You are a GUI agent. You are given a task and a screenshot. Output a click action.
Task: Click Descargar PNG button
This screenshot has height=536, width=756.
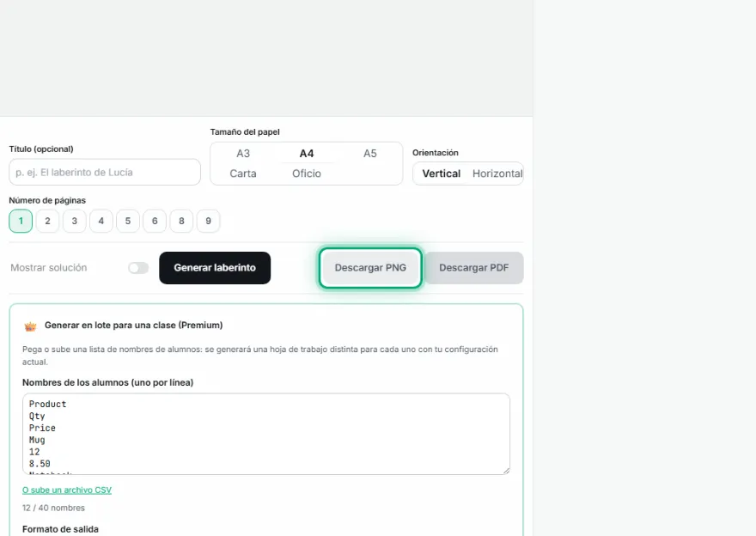click(370, 268)
